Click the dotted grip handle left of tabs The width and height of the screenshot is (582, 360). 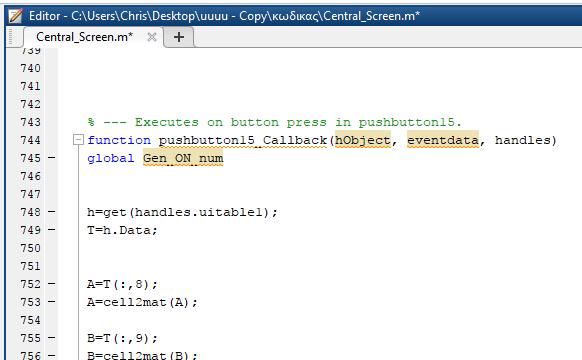11,37
